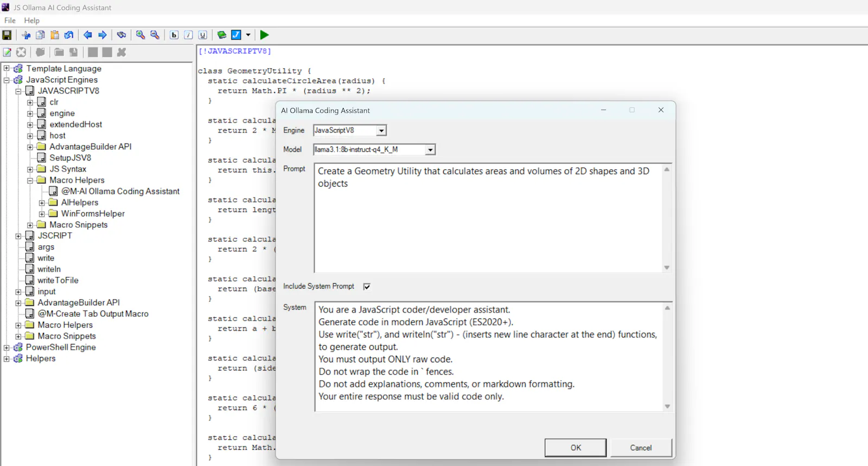Expand the JSCRIPT tree node

click(18, 236)
